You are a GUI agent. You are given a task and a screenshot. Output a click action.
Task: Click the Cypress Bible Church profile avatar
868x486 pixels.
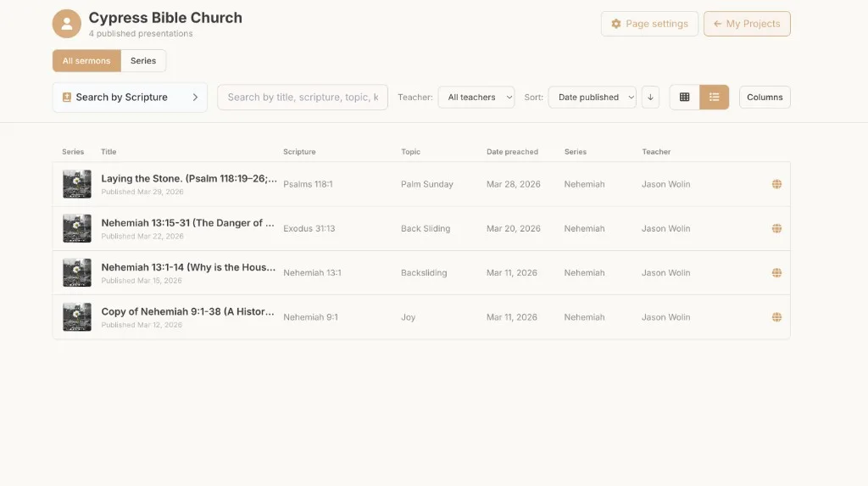(x=66, y=24)
